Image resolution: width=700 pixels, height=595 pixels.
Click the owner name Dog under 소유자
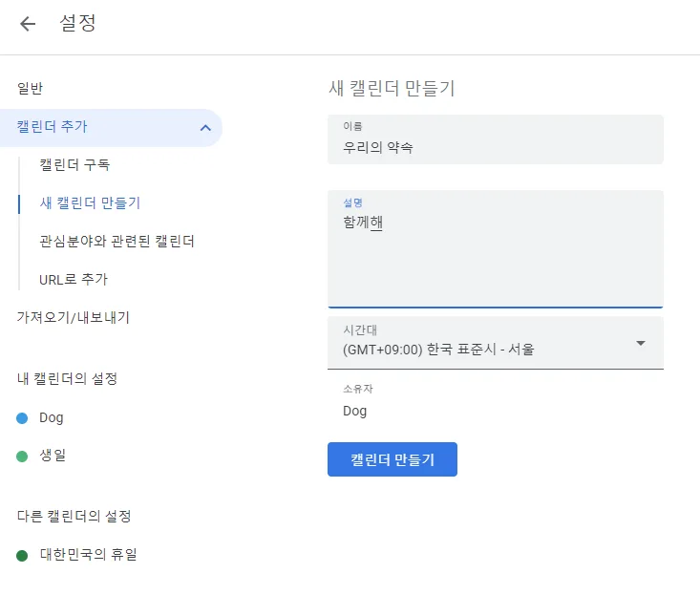355,411
